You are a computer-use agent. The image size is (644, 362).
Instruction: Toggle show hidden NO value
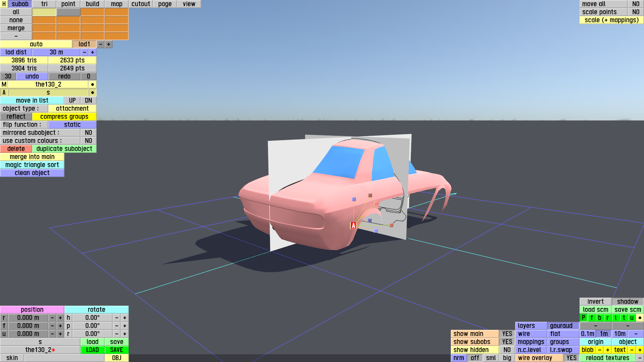[507, 350]
